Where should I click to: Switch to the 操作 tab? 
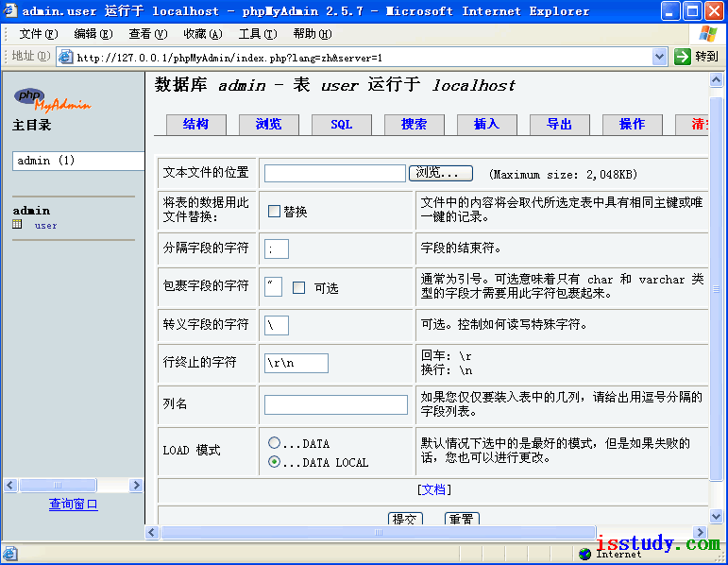click(633, 124)
